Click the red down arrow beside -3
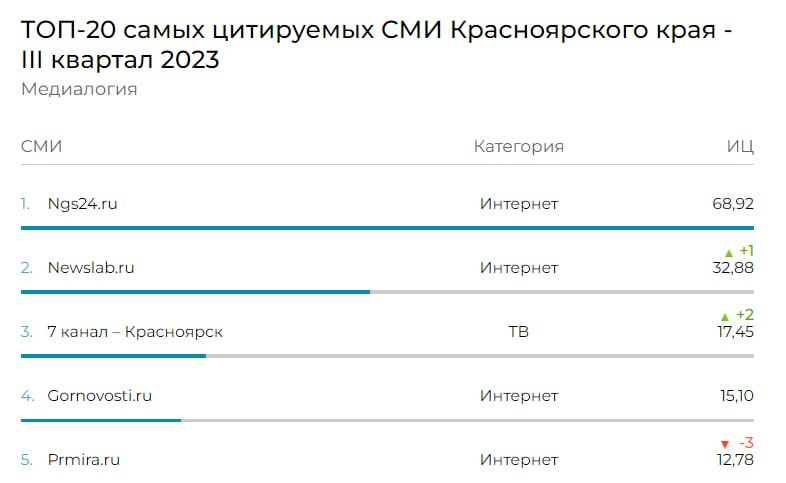 coord(725,444)
